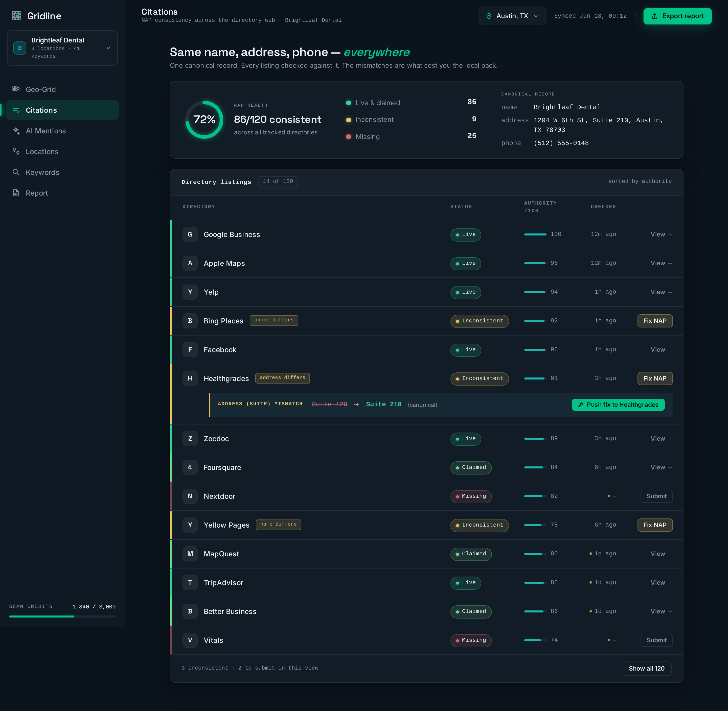Open the View link for Zocdoc
Image resolution: width=728 pixels, height=711 pixels.
click(x=661, y=438)
